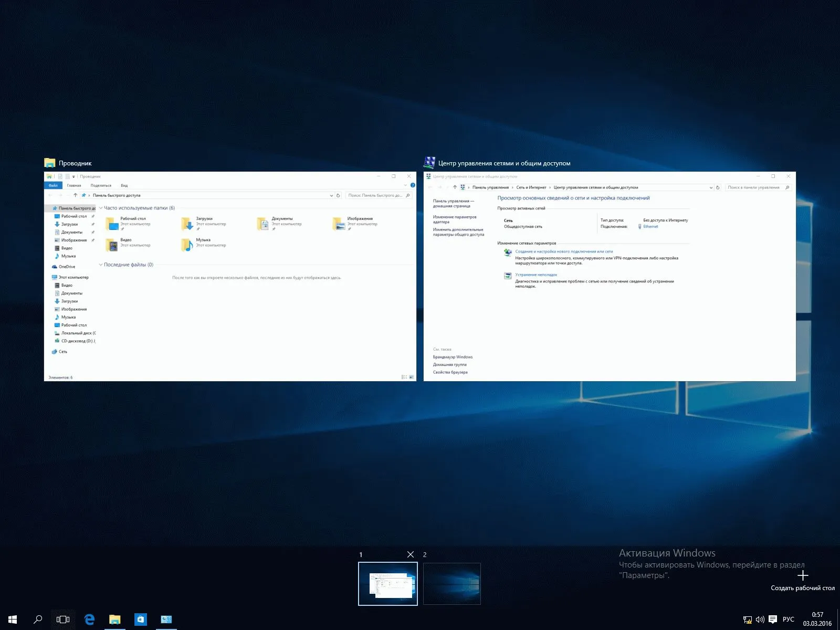840x630 pixels.
Task: Click the Ethernet connection link
Action: 650,226
